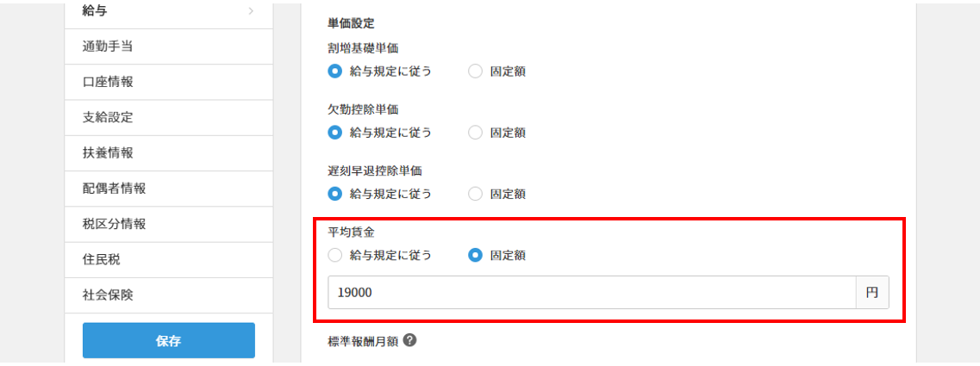Go to 支給設定 in the sidebar

169,117
